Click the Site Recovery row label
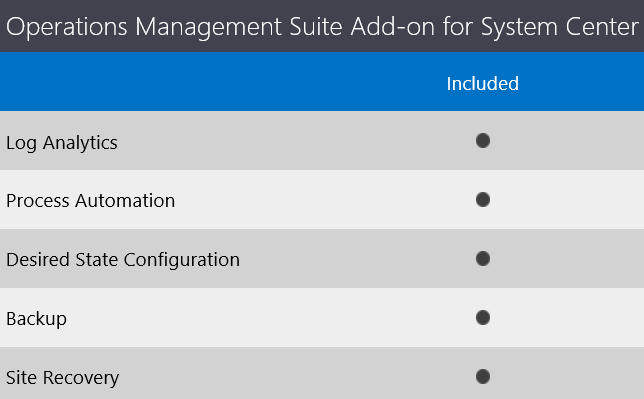The height and width of the screenshot is (399, 644). [62, 378]
